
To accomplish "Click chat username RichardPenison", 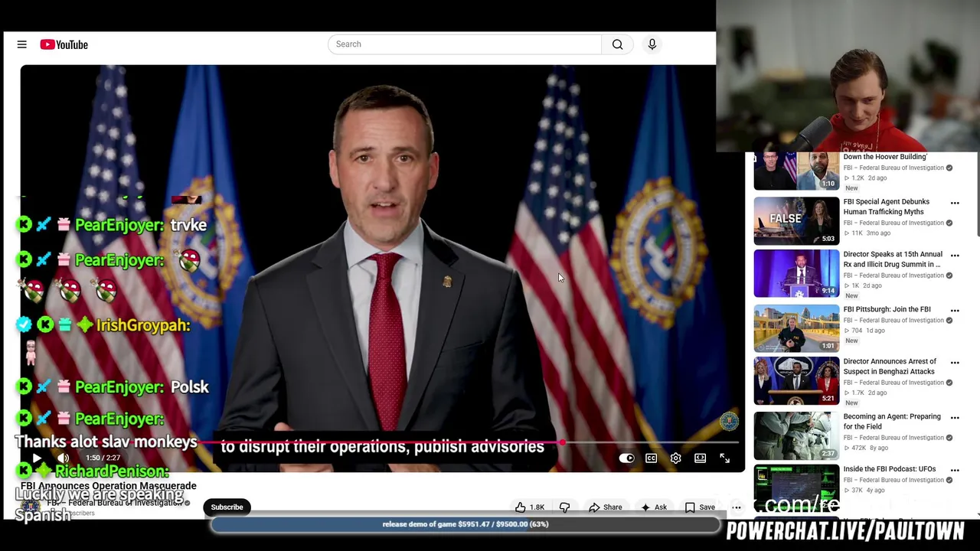I will point(112,471).
